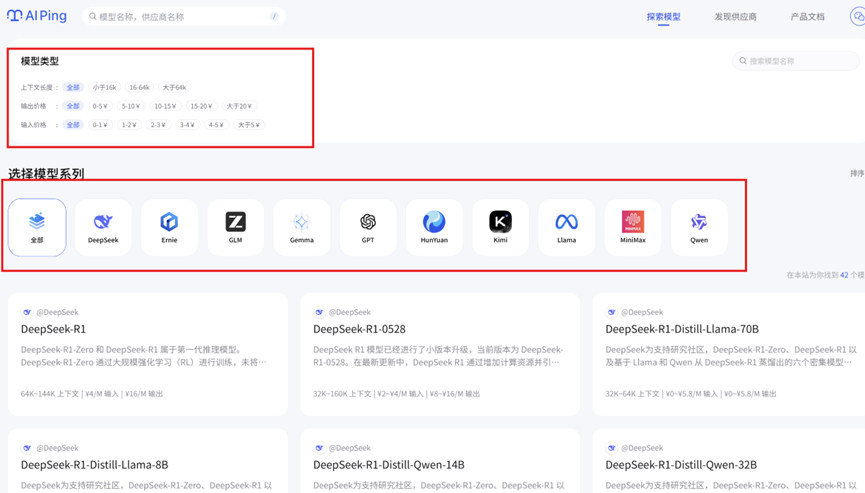Filter output price 0-5¥
Viewport: 865px width, 493px height.
click(x=100, y=106)
